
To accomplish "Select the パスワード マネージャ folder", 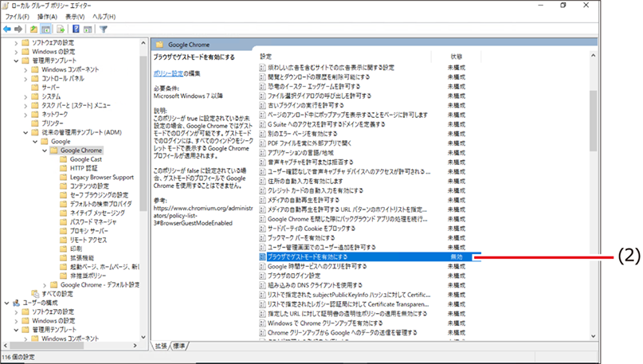I will point(93,222).
